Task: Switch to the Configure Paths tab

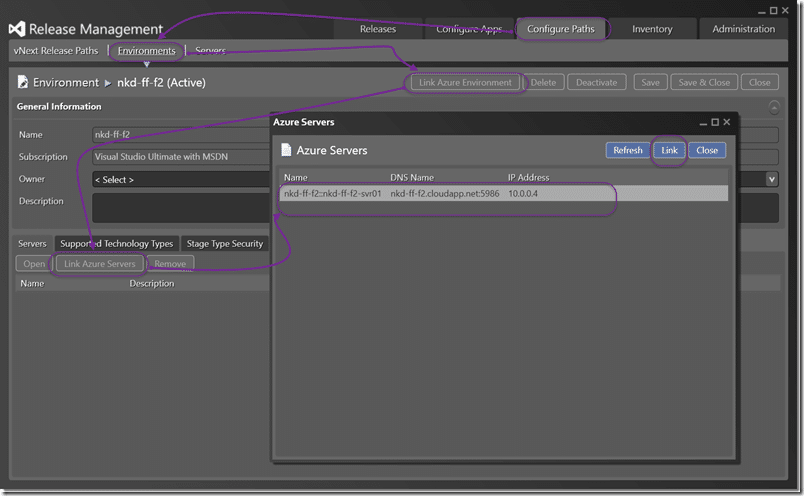Action: [x=560, y=29]
